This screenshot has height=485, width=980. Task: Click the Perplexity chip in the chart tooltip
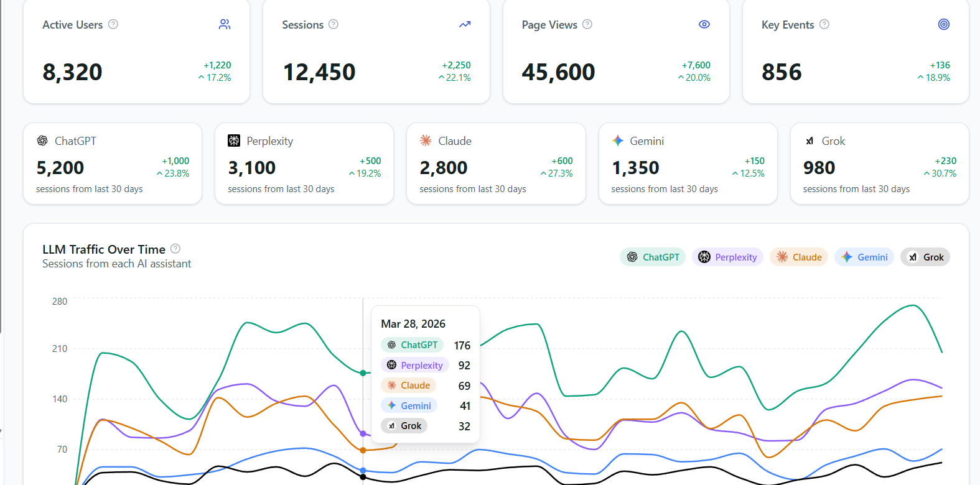point(414,365)
